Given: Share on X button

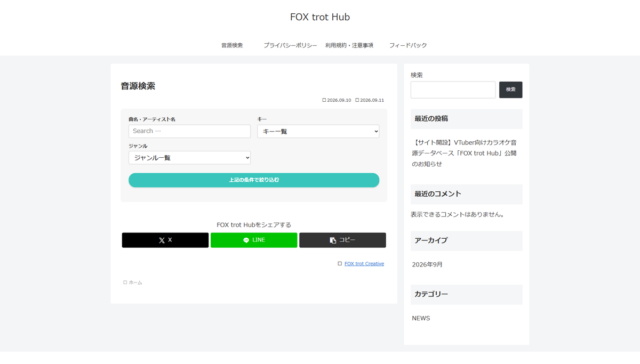Looking at the screenshot, I should [165, 240].
